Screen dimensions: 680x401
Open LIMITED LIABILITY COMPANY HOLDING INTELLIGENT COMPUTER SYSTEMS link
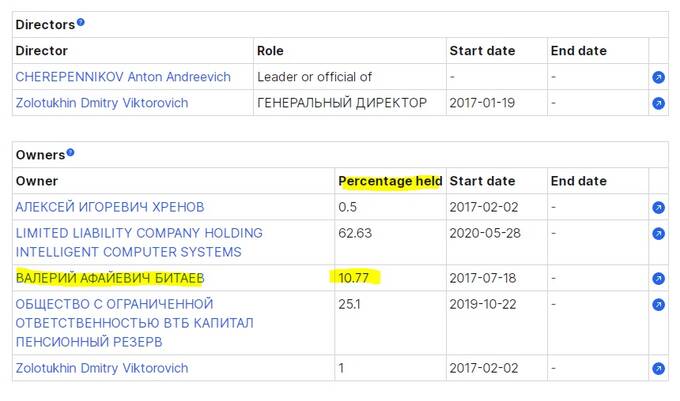pos(139,242)
